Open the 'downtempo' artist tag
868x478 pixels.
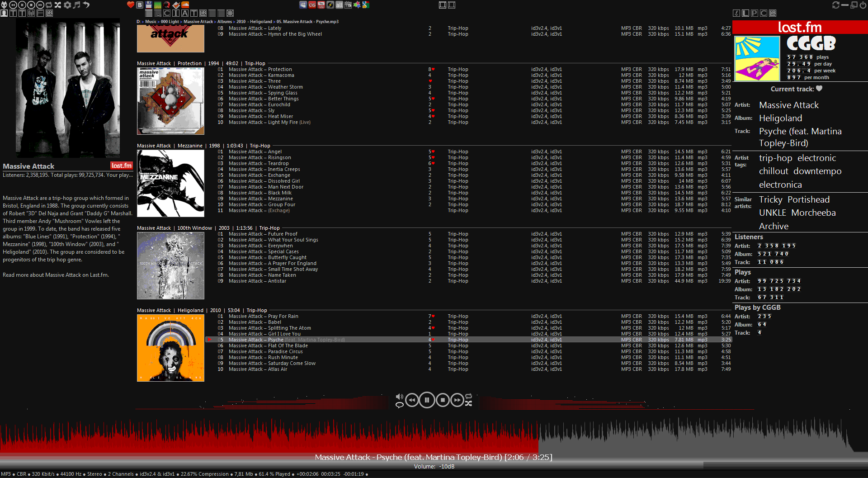point(817,171)
